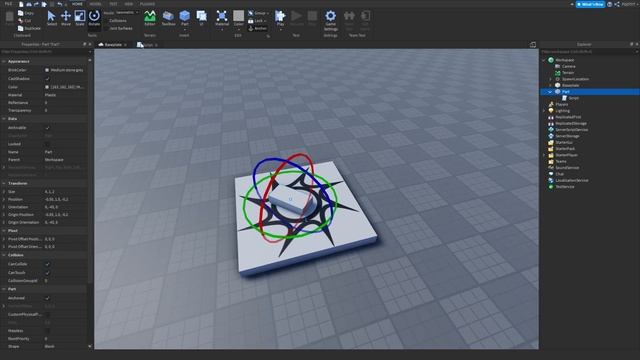
Task: Toggle the CastShadow checkbox
Action: (x=47, y=79)
